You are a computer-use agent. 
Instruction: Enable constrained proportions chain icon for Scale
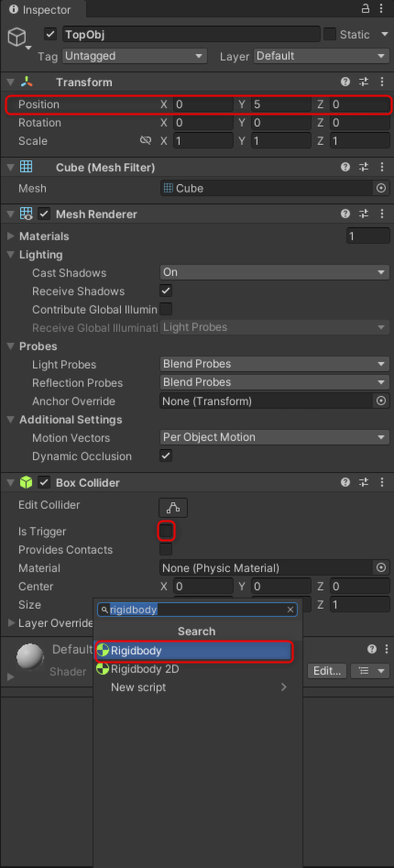coord(146,141)
